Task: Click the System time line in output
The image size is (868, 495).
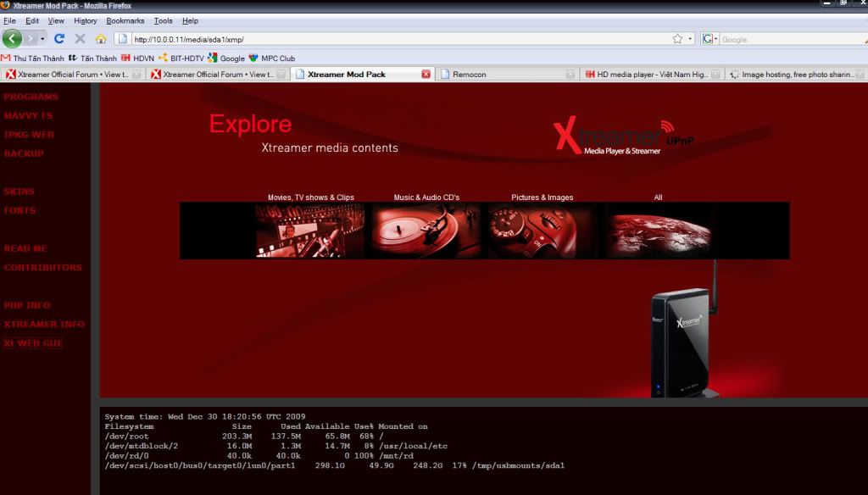Action: click(205, 416)
